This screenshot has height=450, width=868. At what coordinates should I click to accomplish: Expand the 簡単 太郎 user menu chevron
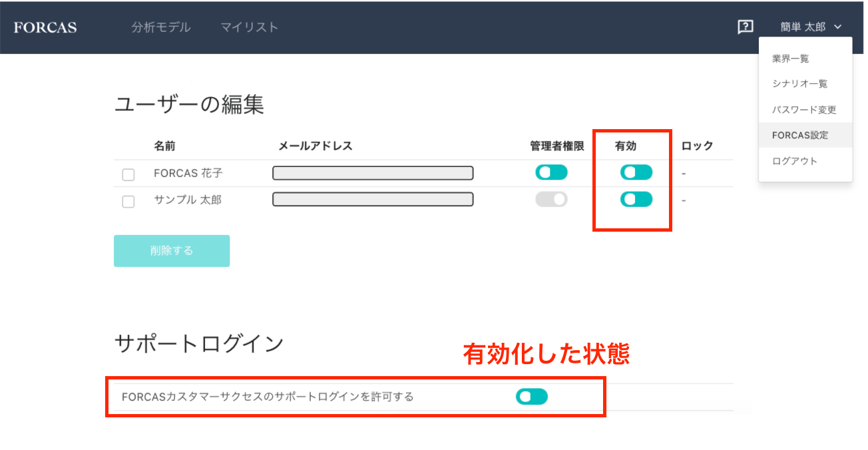[837, 27]
